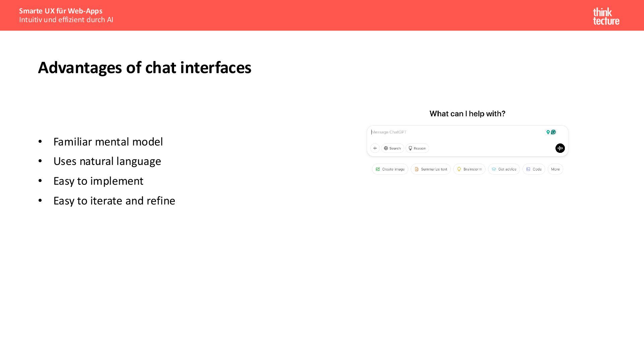Expand the More suggestions chip
The image size is (644, 362).
pyautogui.click(x=555, y=169)
